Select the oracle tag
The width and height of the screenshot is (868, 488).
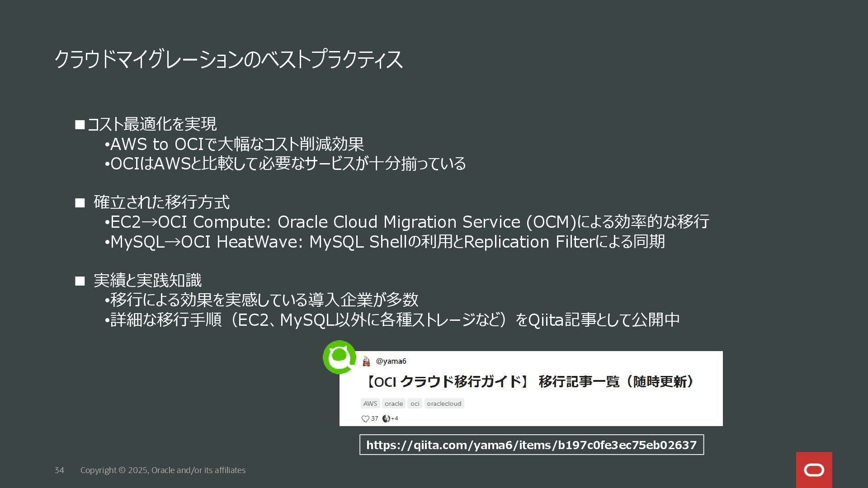[393, 404]
